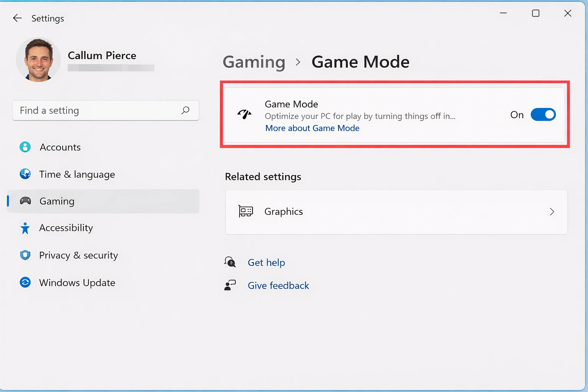Click the Accessibility person icon
The width and height of the screenshot is (588, 392).
click(x=25, y=228)
